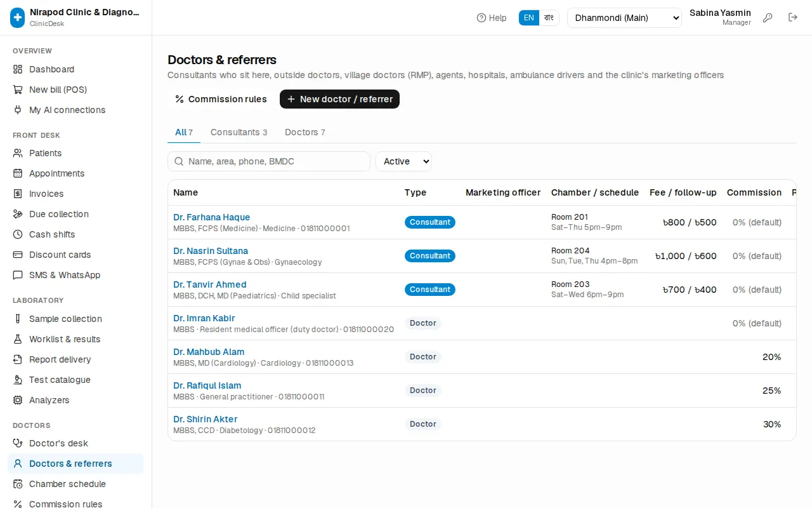This screenshot has width=812, height=508.
Task: Open Dr. Mahbub Alam's profile
Action: [209, 352]
